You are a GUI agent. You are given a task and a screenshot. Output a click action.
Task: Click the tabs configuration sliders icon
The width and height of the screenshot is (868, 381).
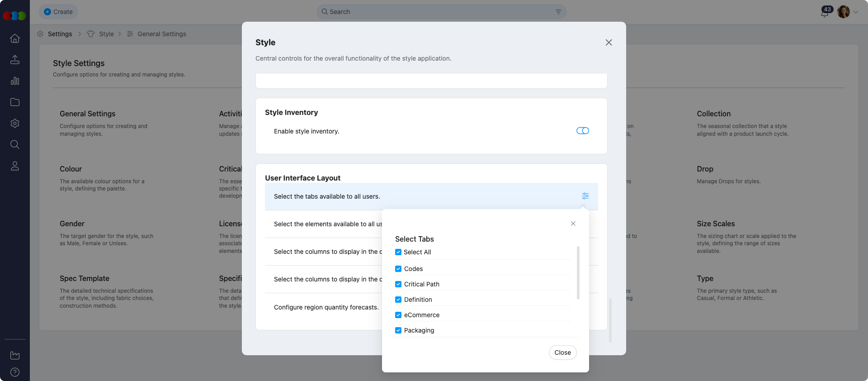click(x=585, y=196)
